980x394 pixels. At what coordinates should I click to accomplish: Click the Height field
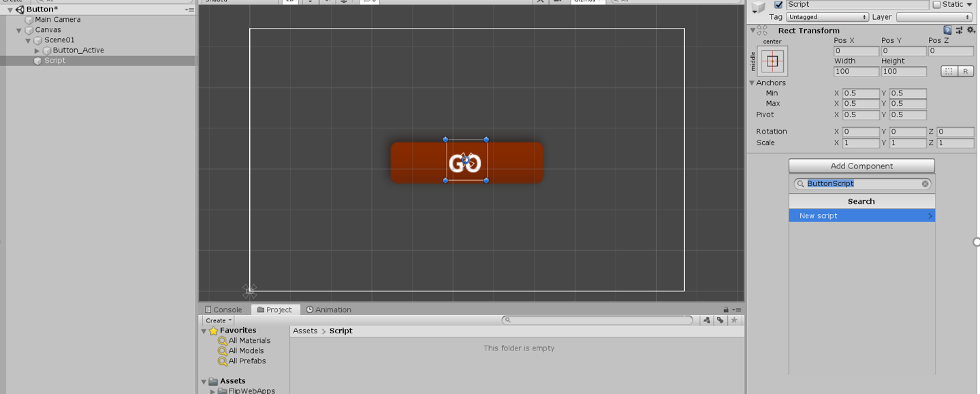(904, 72)
